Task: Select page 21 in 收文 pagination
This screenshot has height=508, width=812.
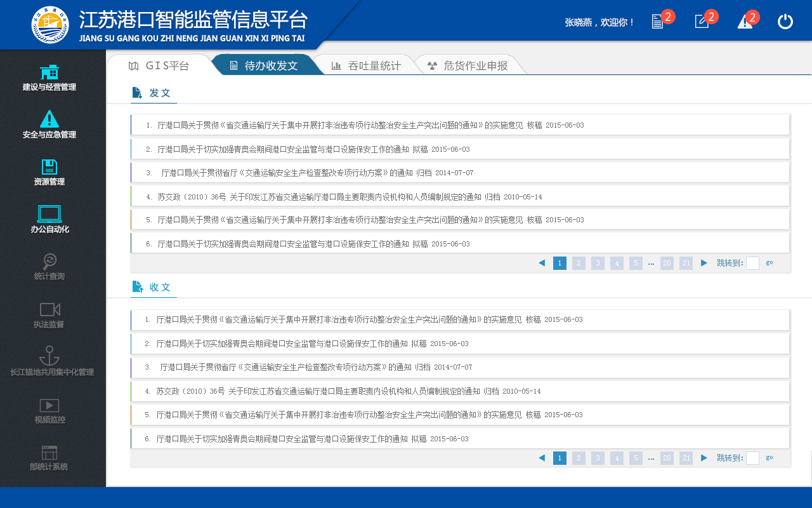Action: point(686,458)
